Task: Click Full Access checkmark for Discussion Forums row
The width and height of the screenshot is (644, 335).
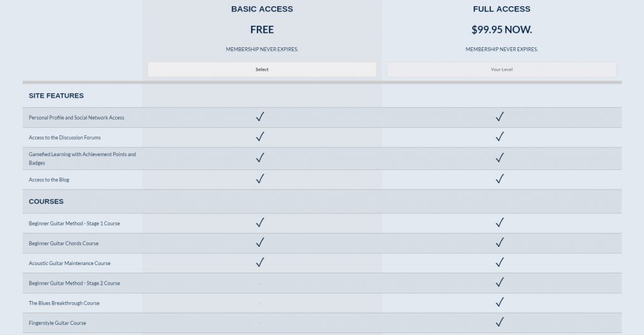Action: [500, 137]
